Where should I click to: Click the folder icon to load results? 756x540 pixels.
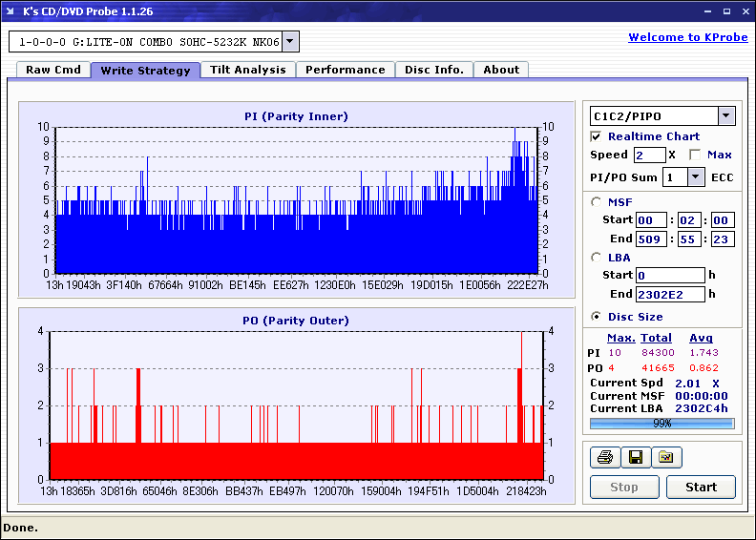pos(666,458)
